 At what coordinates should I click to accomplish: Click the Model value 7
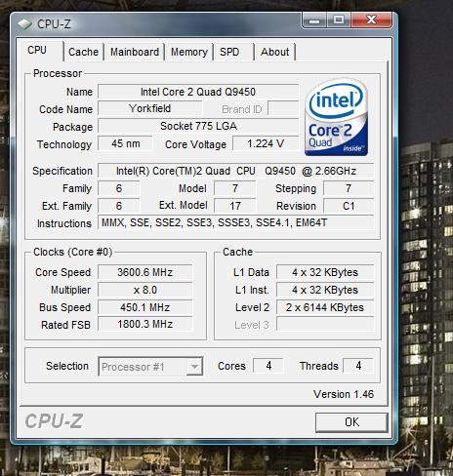[x=235, y=188]
